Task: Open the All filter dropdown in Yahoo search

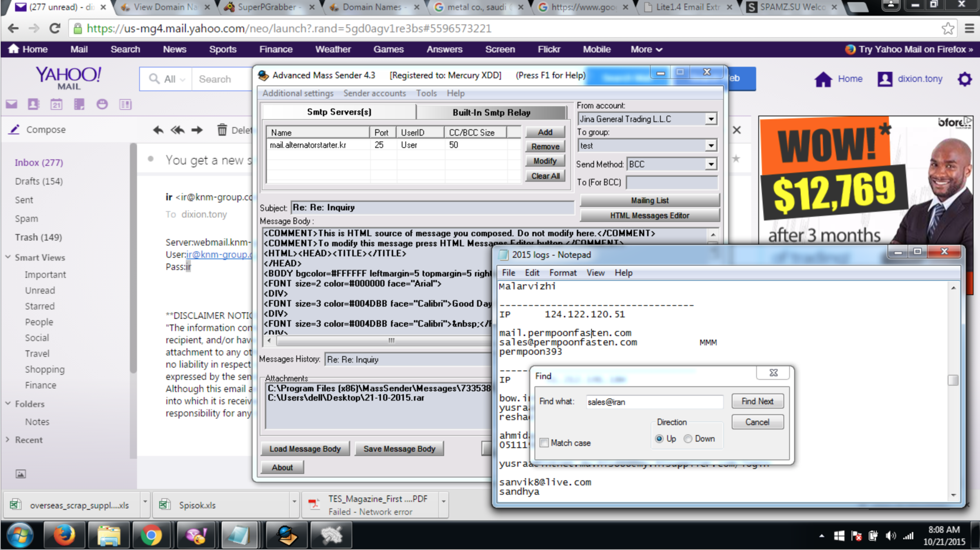Action: pos(175,79)
